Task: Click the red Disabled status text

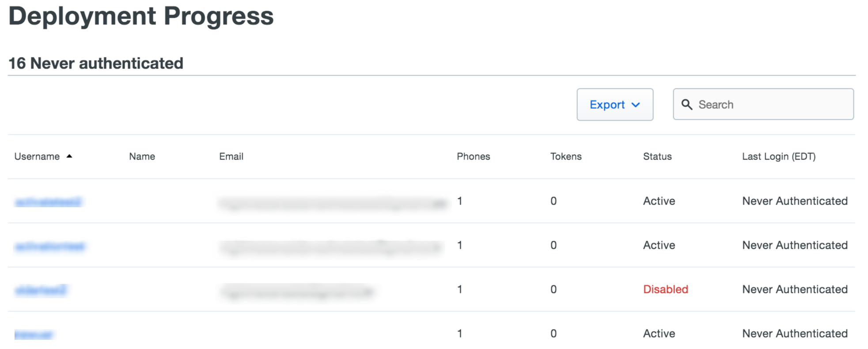Action: (x=665, y=289)
